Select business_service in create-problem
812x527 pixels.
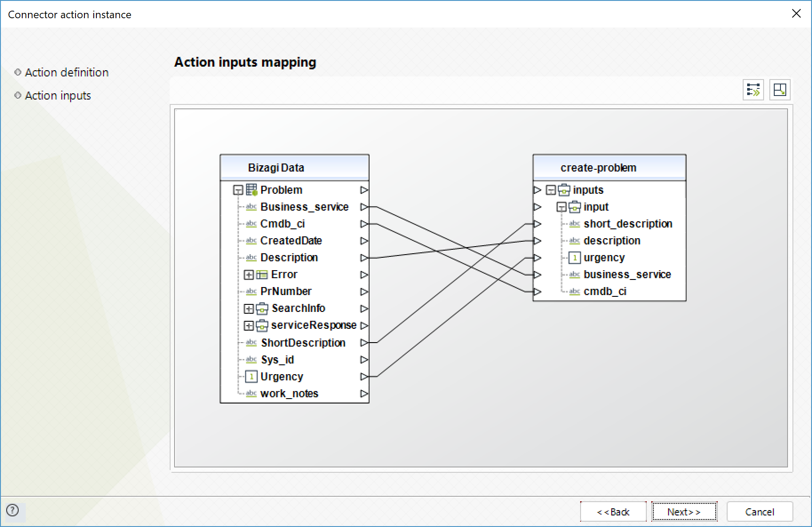click(x=627, y=275)
